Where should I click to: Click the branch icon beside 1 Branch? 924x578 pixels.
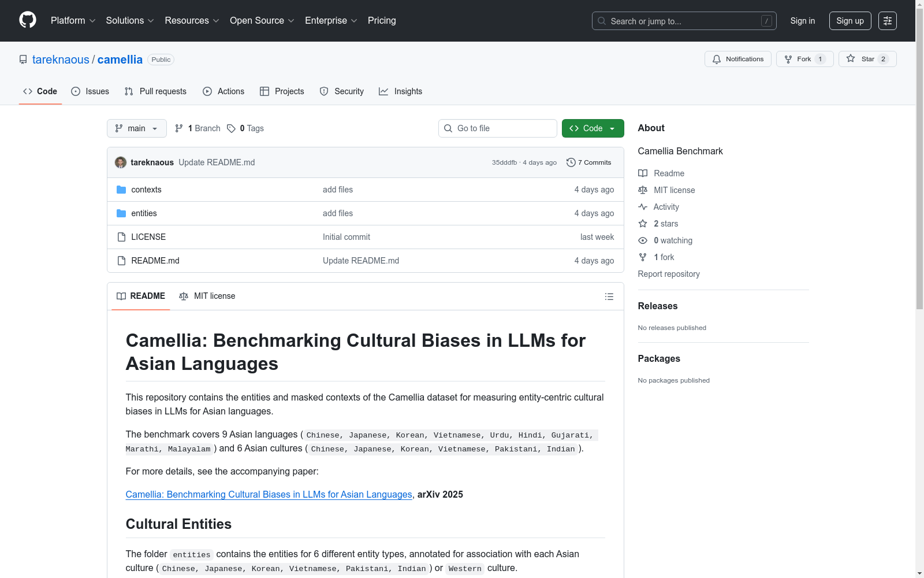click(x=179, y=128)
